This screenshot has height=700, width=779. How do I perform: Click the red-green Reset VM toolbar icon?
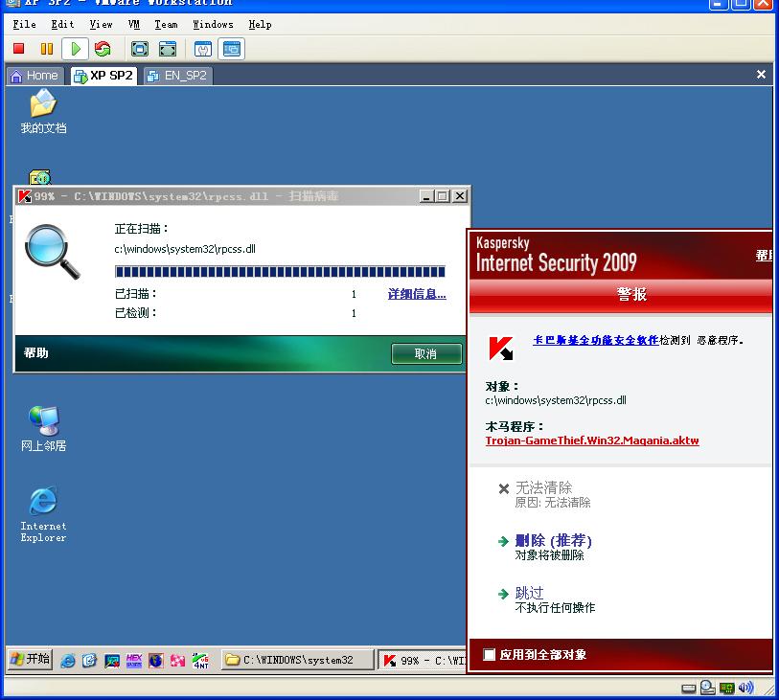point(103,49)
